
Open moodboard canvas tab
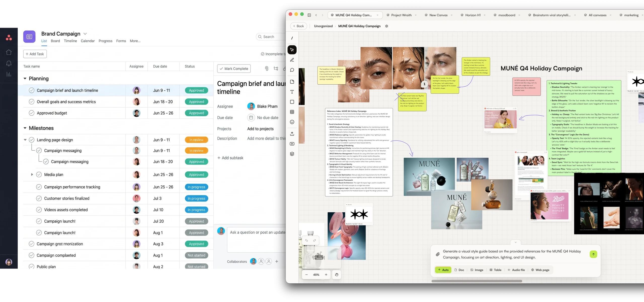point(507,15)
